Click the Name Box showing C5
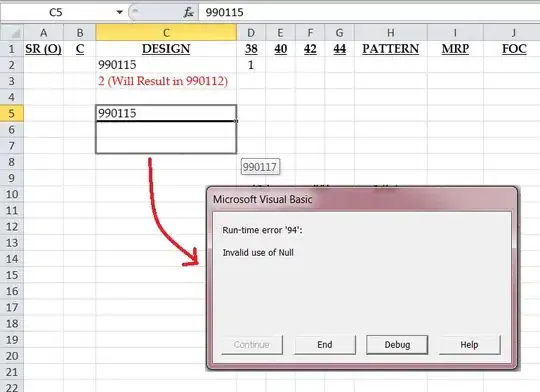This screenshot has width=540, height=392. click(x=57, y=12)
